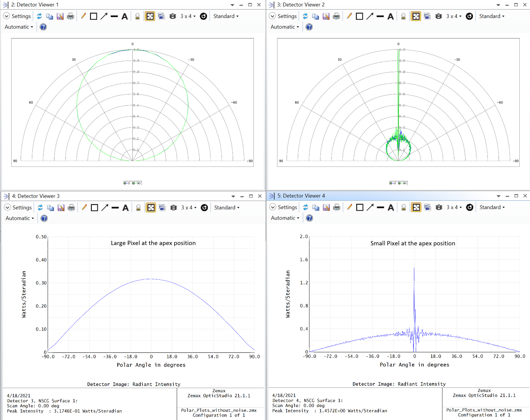Open help icon in Detector Viewer 4

tap(309, 218)
